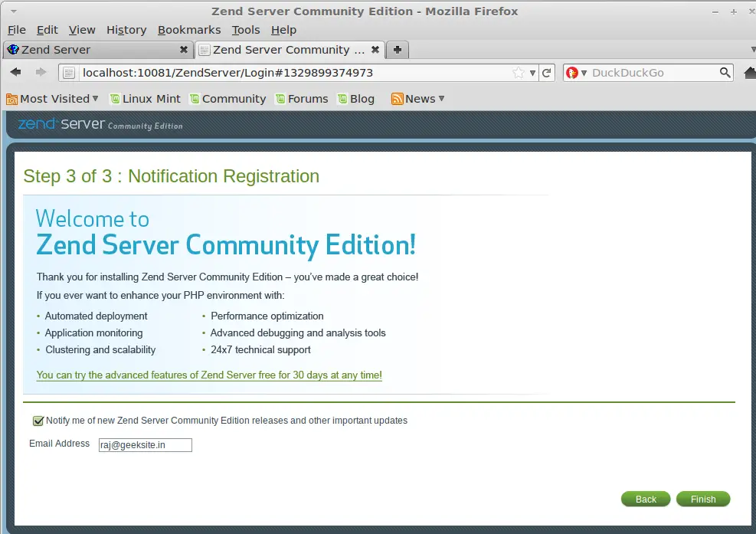756x534 pixels.
Task: Switch to the Zend Server tab
Action: 98,50
